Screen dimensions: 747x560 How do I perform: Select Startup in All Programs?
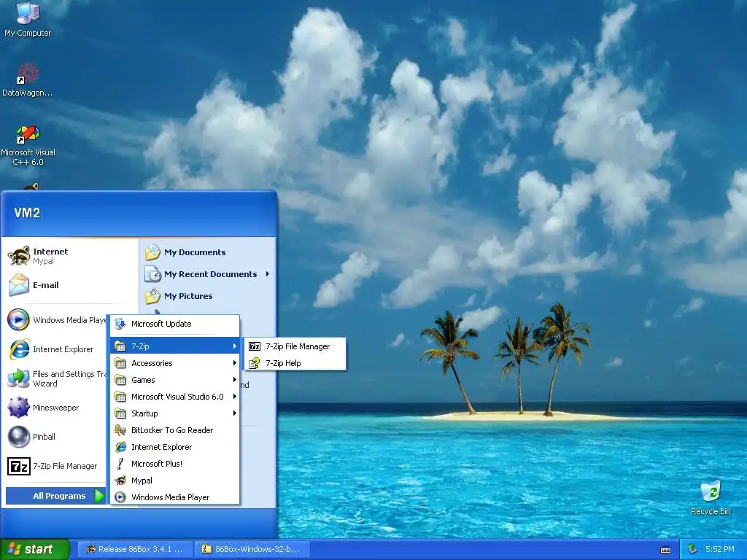click(175, 413)
